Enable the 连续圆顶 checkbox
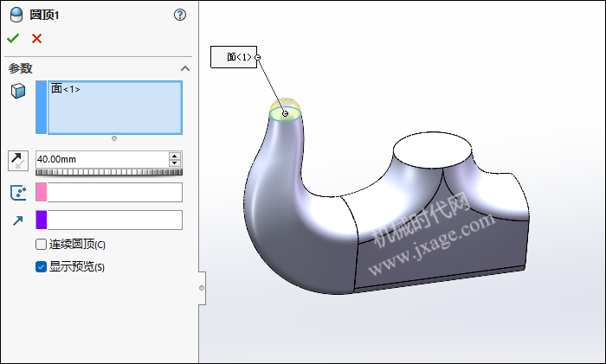606x364 pixels. pos(41,245)
